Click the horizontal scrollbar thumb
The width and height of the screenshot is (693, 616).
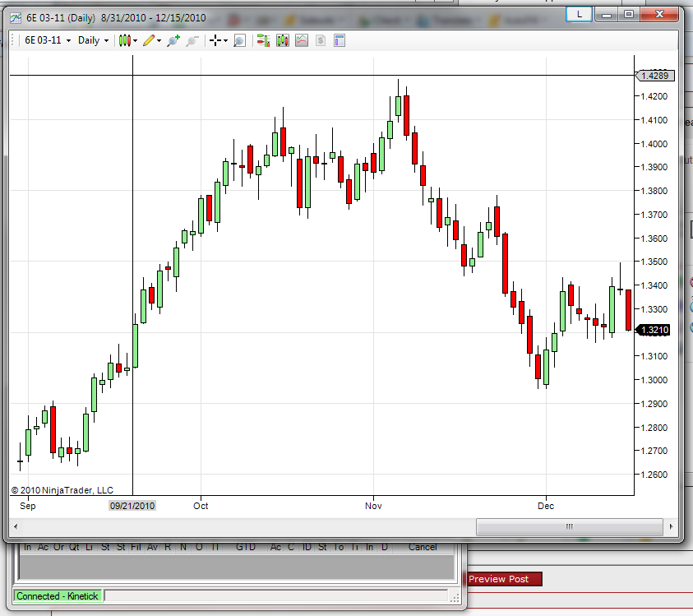point(569,526)
